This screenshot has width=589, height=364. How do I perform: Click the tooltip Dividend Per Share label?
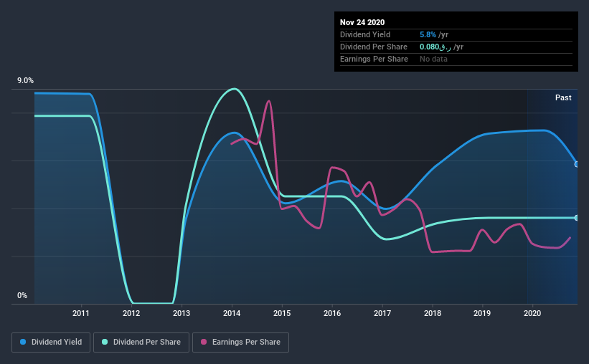click(x=373, y=47)
